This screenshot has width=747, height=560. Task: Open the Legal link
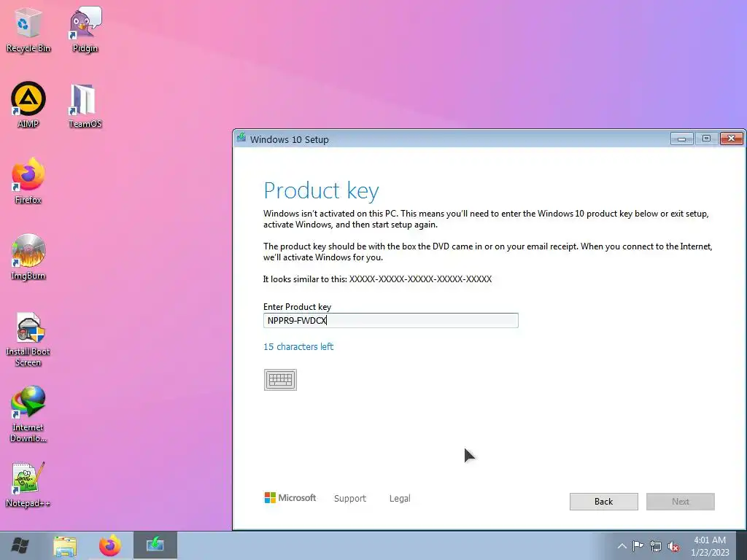[400, 498]
